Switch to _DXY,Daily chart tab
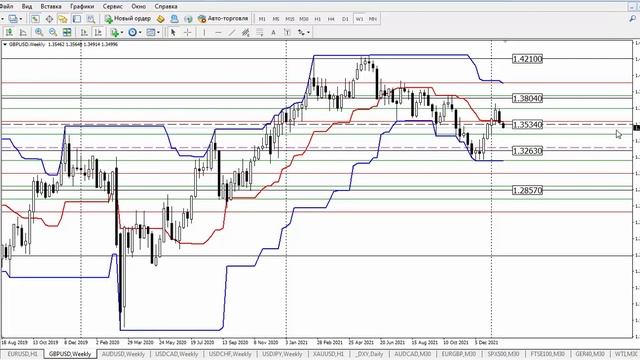Viewport: 640px width, 360px height. [369, 354]
